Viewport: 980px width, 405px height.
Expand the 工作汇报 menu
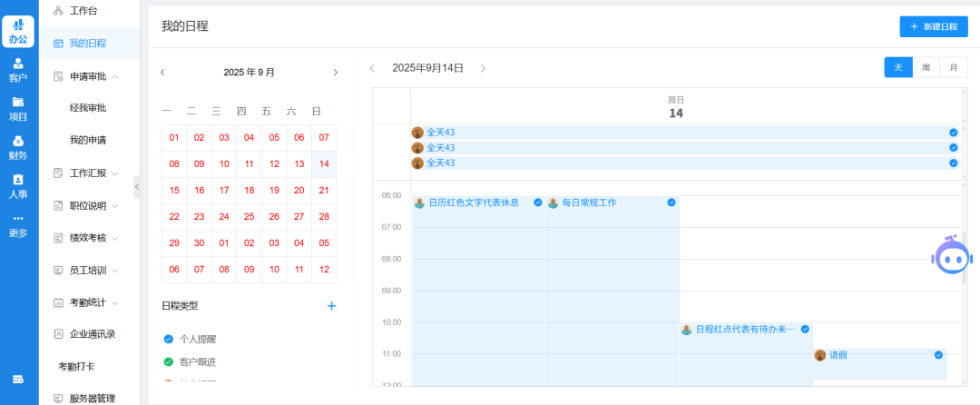point(115,173)
